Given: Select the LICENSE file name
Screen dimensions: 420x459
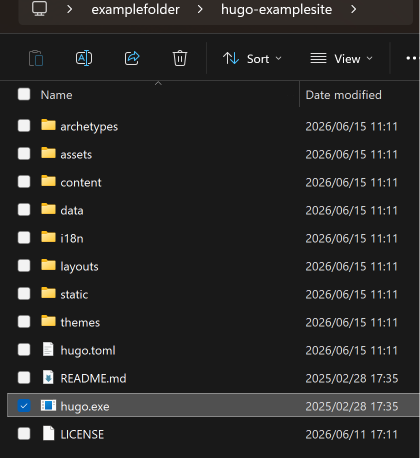Looking at the screenshot, I should tap(82, 435).
